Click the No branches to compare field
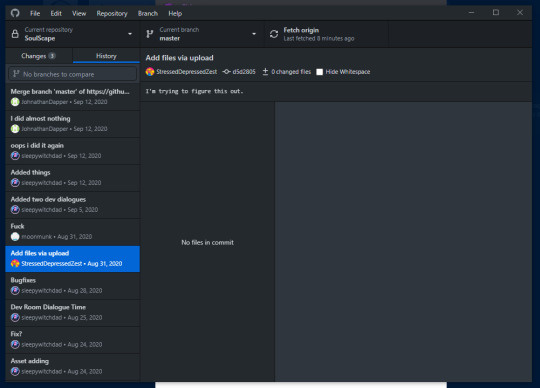The height and width of the screenshot is (388, 540). [73, 74]
